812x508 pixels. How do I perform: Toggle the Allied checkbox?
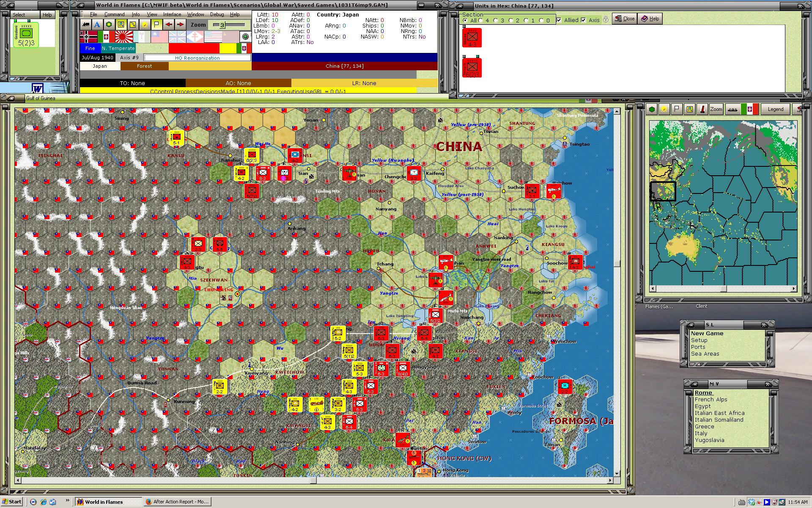(559, 20)
